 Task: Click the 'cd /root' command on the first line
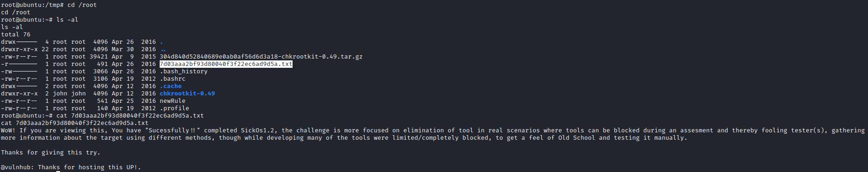82,5
